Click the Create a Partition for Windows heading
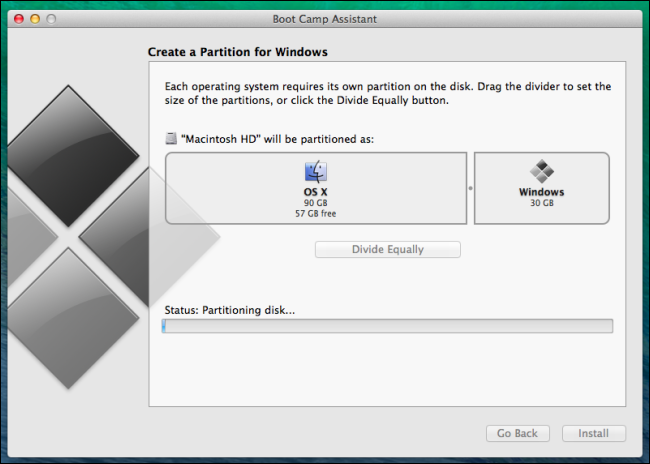The height and width of the screenshot is (464, 650). 238,51
